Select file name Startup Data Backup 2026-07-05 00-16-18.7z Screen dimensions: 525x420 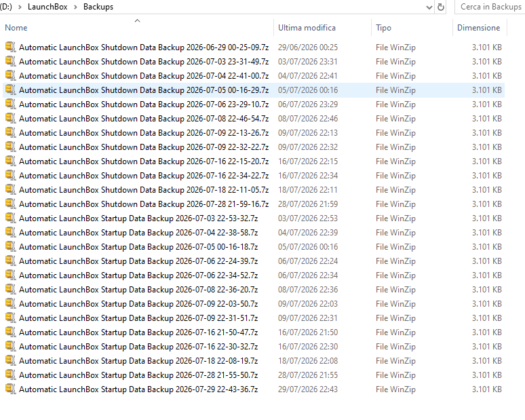tap(138, 247)
